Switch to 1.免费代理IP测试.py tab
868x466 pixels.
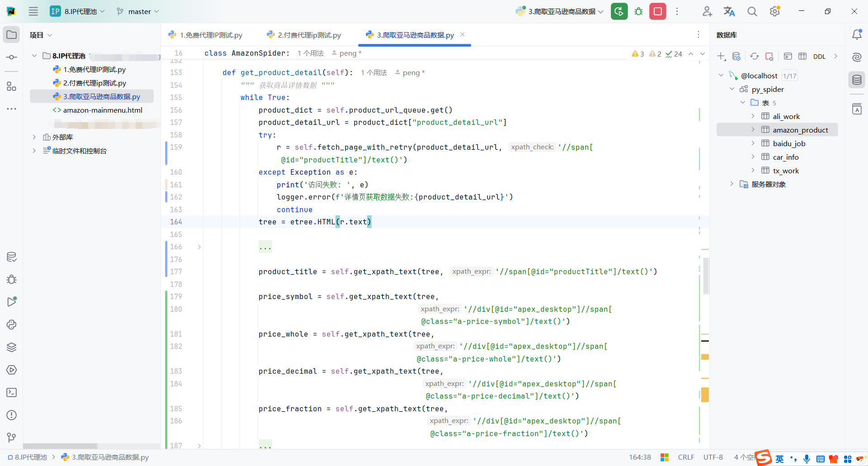coord(206,35)
